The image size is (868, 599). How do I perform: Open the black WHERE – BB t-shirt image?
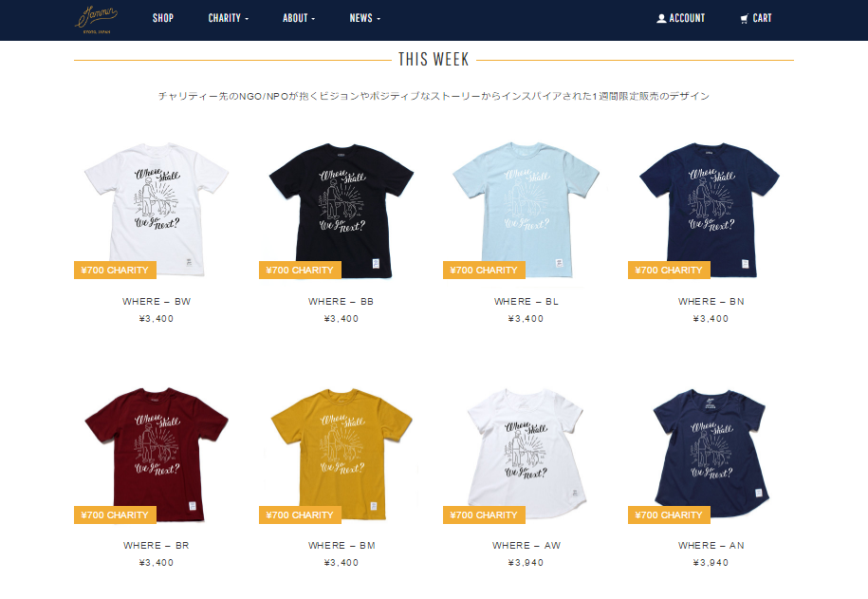coord(342,211)
